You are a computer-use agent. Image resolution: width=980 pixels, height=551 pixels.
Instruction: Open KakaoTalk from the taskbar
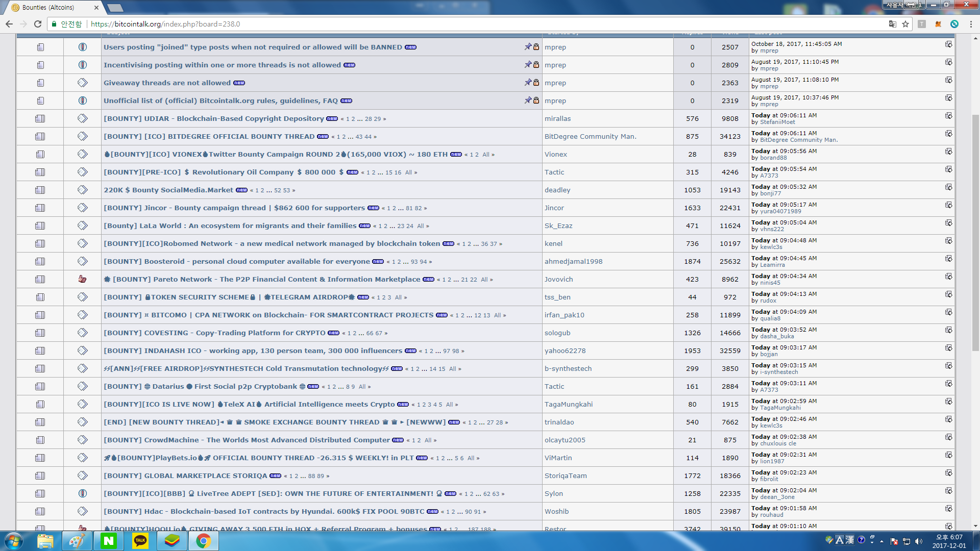point(140,541)
